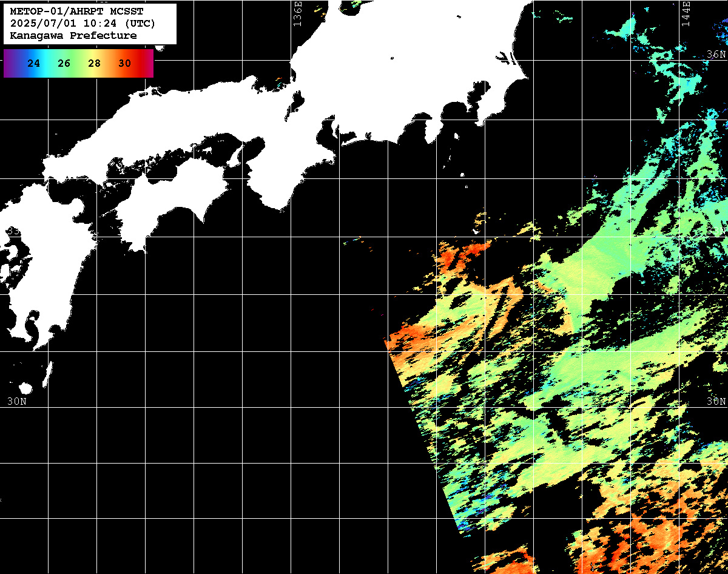Click the 36N latitude label

[x=716, y=54]
